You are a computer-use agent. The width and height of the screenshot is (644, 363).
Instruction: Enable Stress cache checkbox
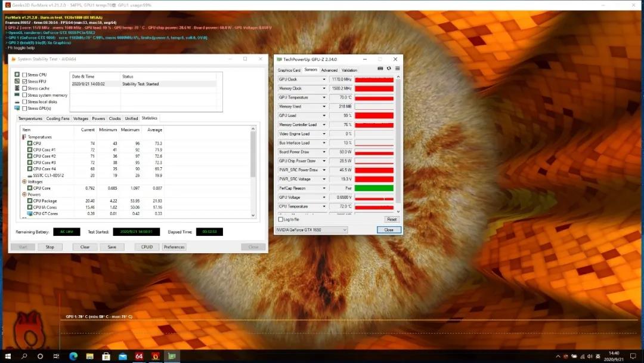(x=24, y=88)
